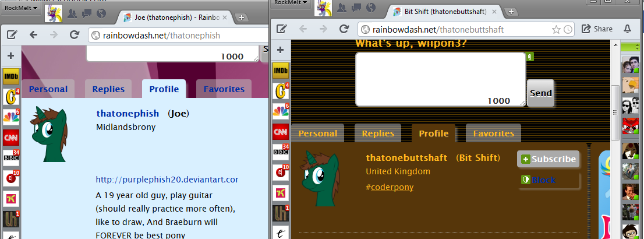
Task: Click the pony profile avatar in left window toolbar
Action: 54,13
